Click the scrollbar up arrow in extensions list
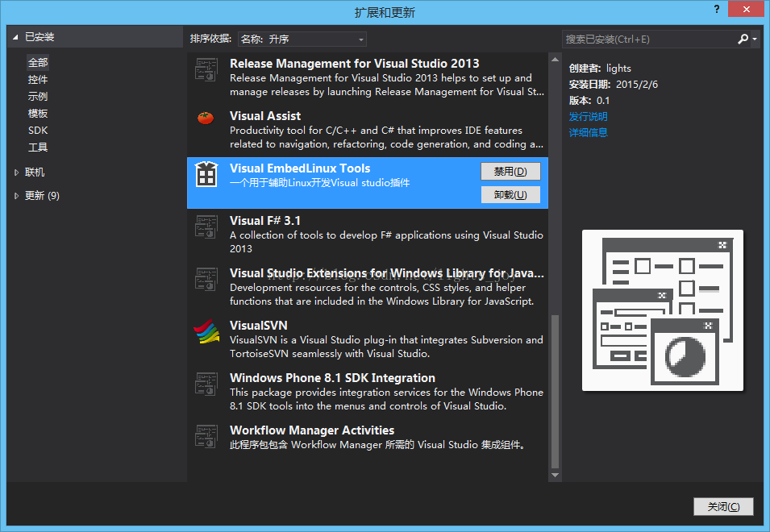 [555, 60]
